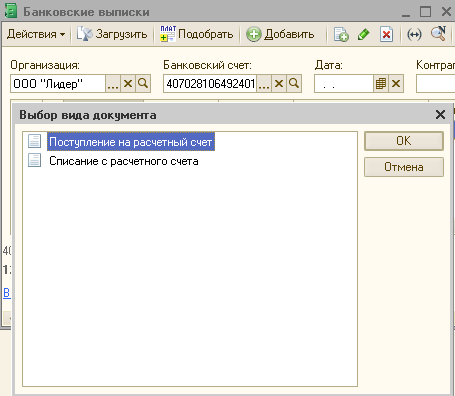The image size is (455, 396).
Task: Confirm selection with the OK button
Action: [x=404, y=141]
